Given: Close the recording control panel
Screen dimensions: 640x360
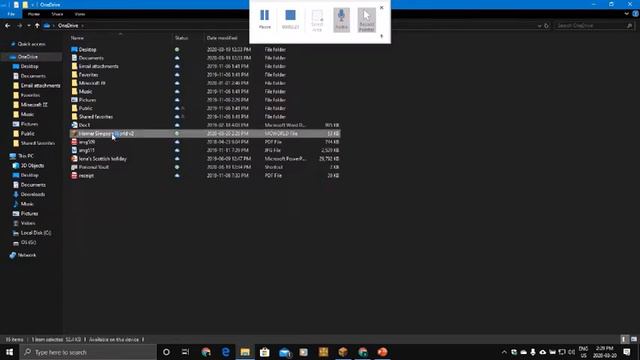Looking at the screenshot, I should [x=382, y=8].
